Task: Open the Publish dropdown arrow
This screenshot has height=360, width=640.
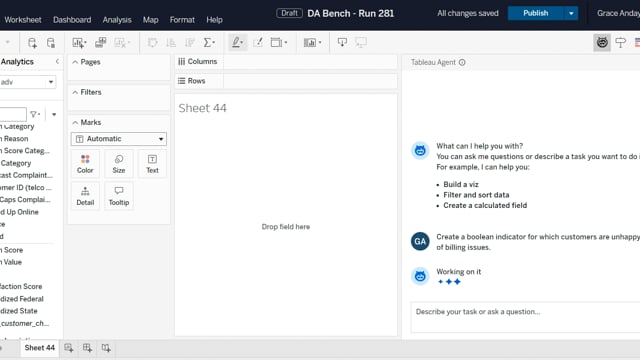Action: [571, 13]
